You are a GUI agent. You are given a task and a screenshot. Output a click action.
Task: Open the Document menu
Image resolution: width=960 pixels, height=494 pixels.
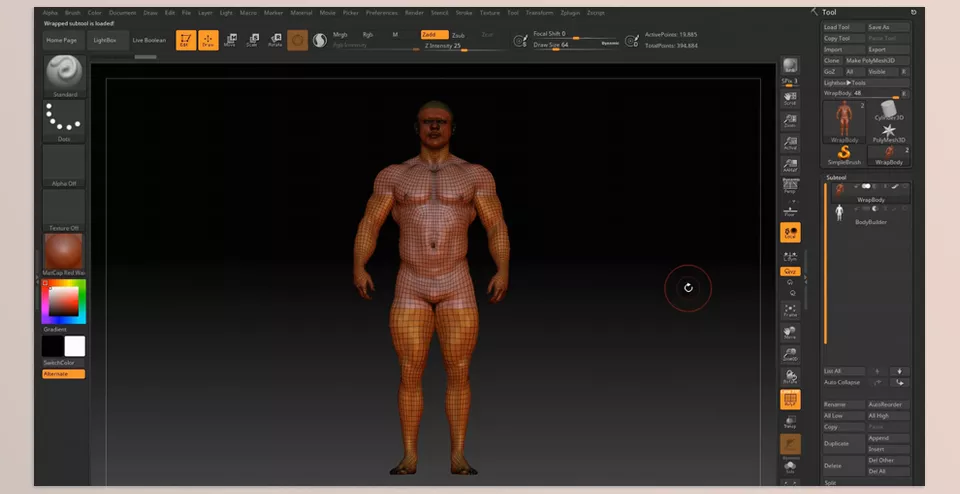pos(122,13)
